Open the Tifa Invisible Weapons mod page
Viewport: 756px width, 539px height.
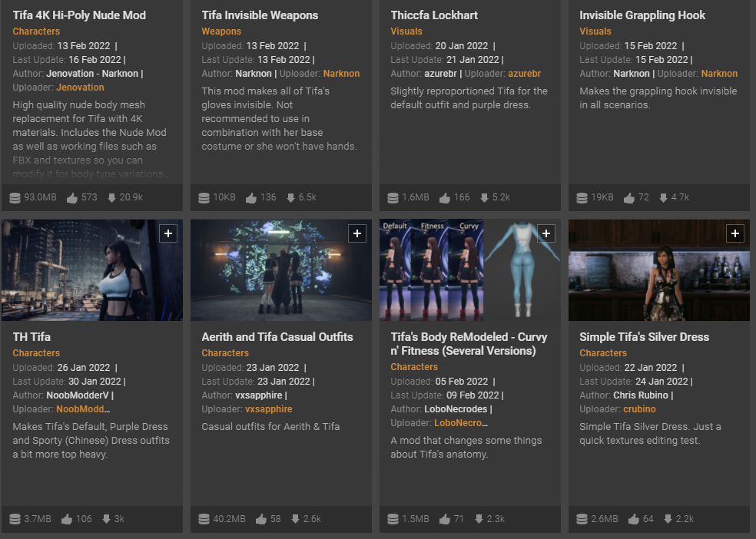[260, 15]
